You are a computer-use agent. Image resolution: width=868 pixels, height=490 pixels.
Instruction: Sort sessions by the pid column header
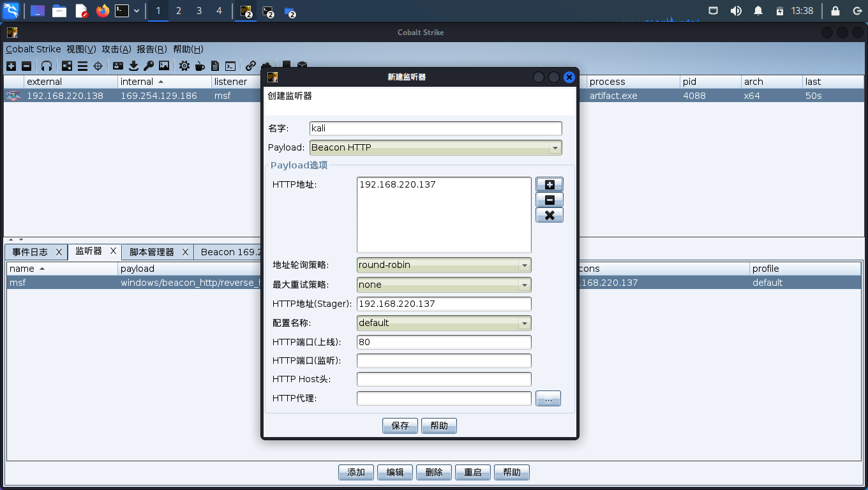tap(710, 82)
